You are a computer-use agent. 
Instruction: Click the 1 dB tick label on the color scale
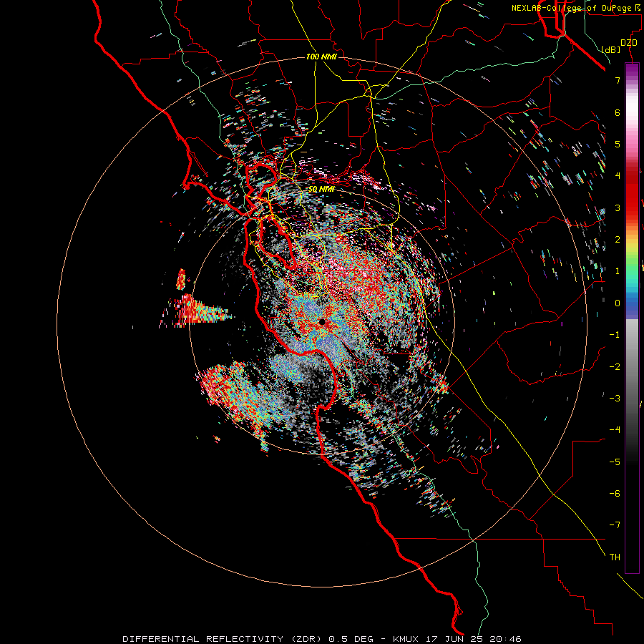[618, 271]
